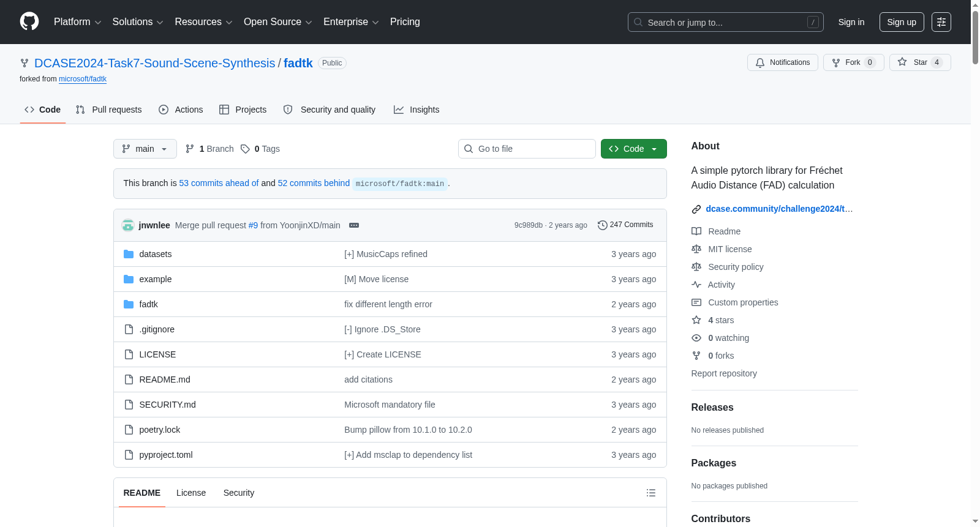Click the Sign in link

tap(851, 22)
